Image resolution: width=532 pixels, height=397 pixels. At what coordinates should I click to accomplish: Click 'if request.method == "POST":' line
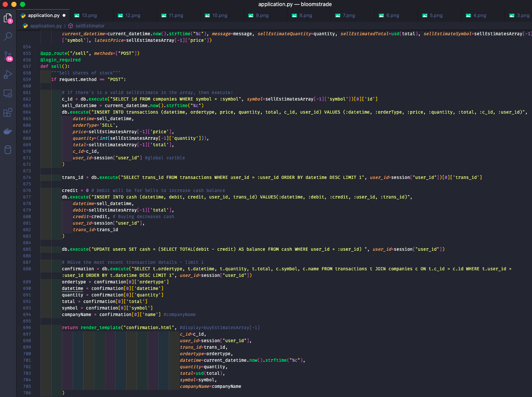tap(88, 79)
